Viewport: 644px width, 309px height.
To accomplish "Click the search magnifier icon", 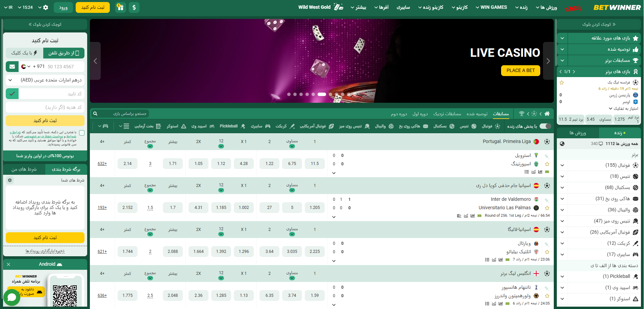I will click(x=95, y=114).
